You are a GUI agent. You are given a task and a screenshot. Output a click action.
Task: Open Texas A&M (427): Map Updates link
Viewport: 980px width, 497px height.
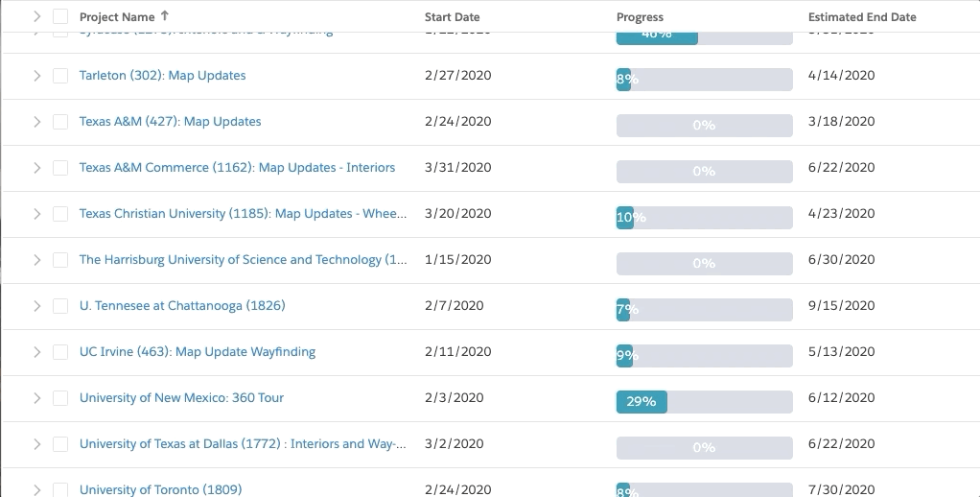pos(170,121)
